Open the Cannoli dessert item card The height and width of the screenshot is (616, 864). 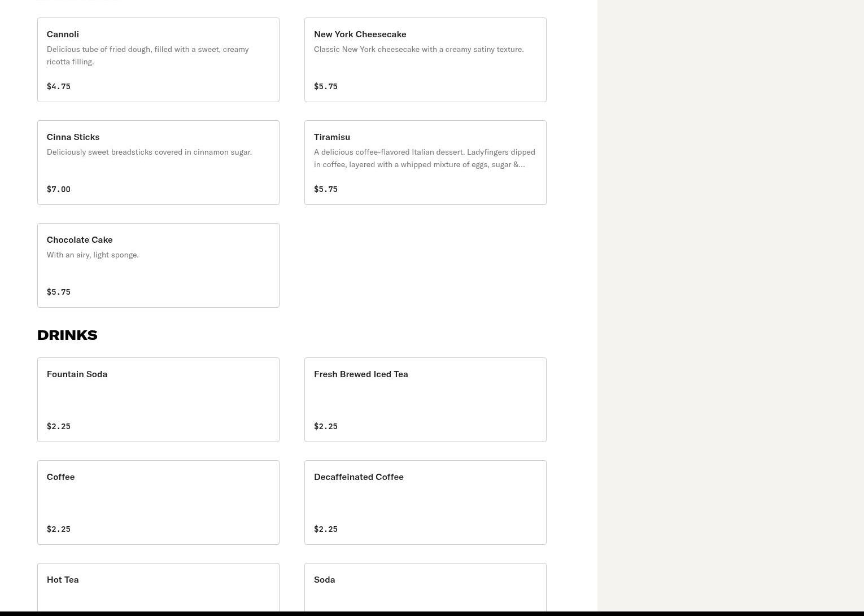pyautogui.click(x=158, y=60)
